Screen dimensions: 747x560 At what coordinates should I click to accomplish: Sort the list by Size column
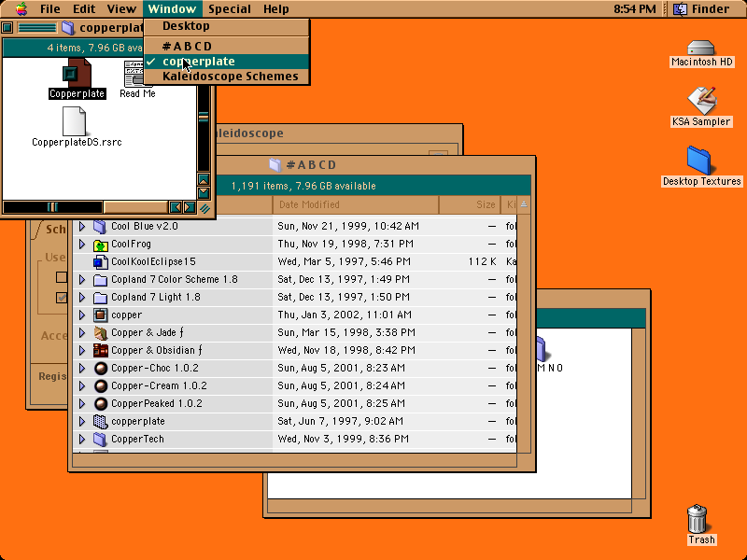click(470, 204)
